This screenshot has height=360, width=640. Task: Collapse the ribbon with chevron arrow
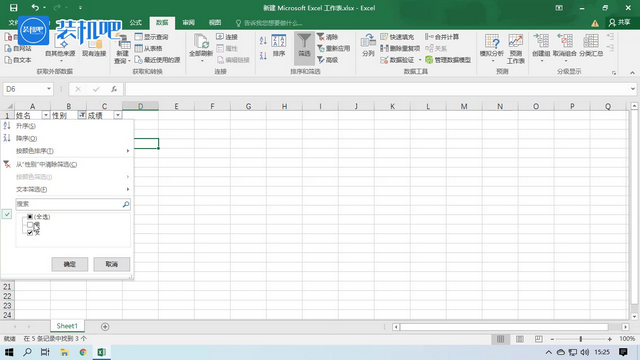pyautogui.click(x=632, y=73)
